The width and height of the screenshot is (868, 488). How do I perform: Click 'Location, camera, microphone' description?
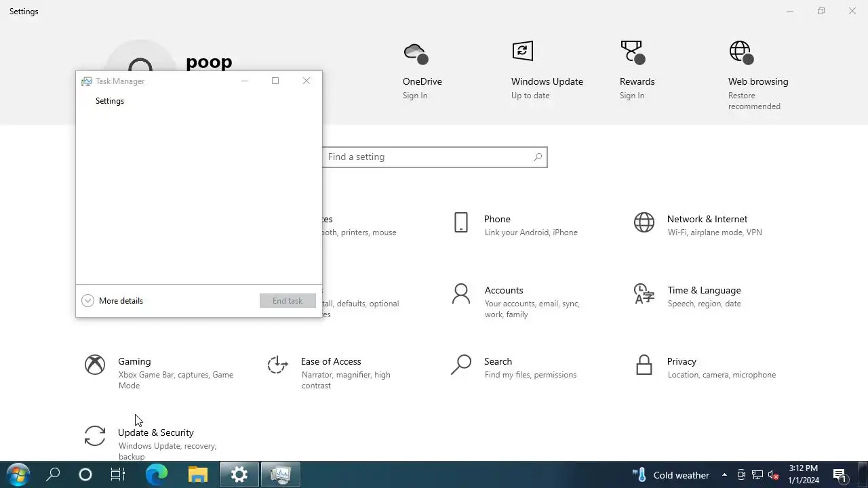[x=722, y=375]
